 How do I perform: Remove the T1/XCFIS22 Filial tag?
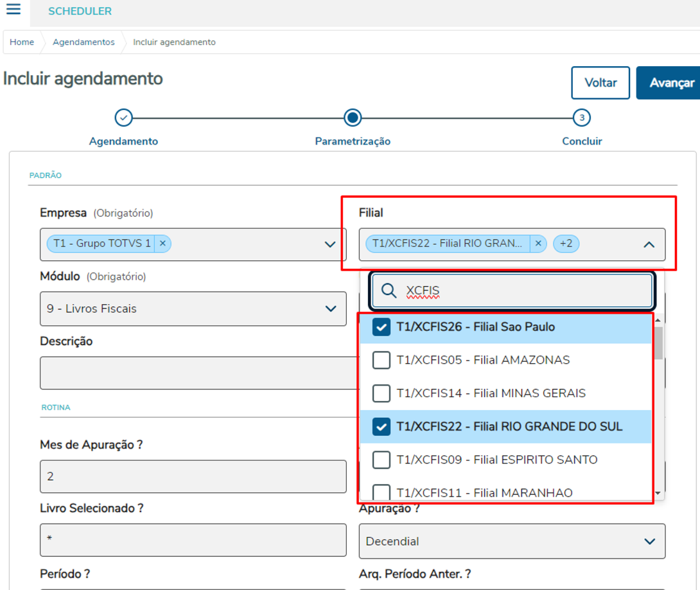pos(538,244)
